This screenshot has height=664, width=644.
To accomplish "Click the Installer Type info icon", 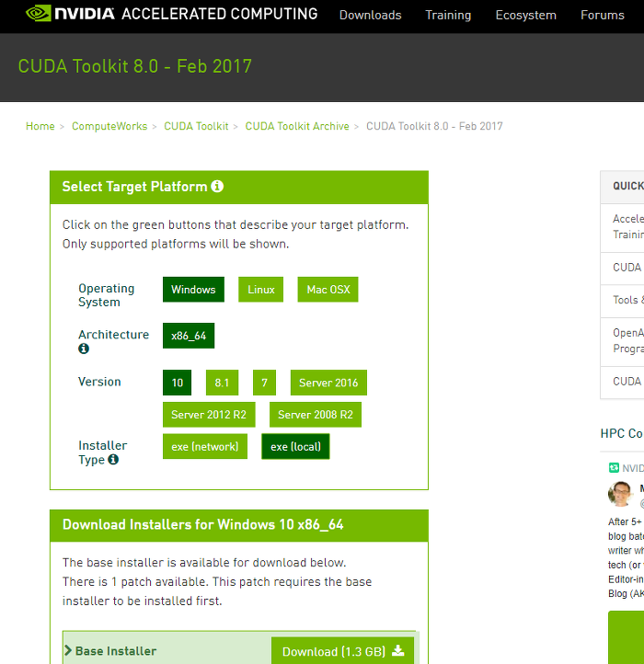I will tap(113, 460).
